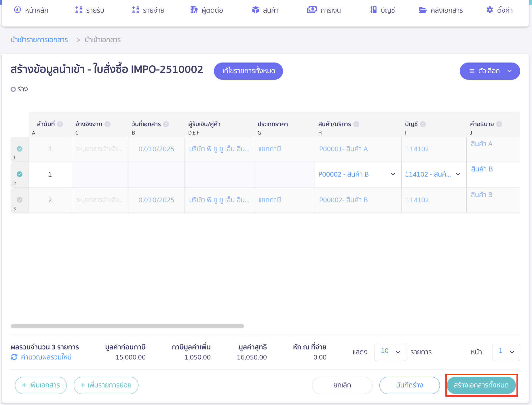Screen dimensions: 532x405
Task: Change rows shown via the 10 dropdown
Action: pyautogui.click(x=390, y=352)
